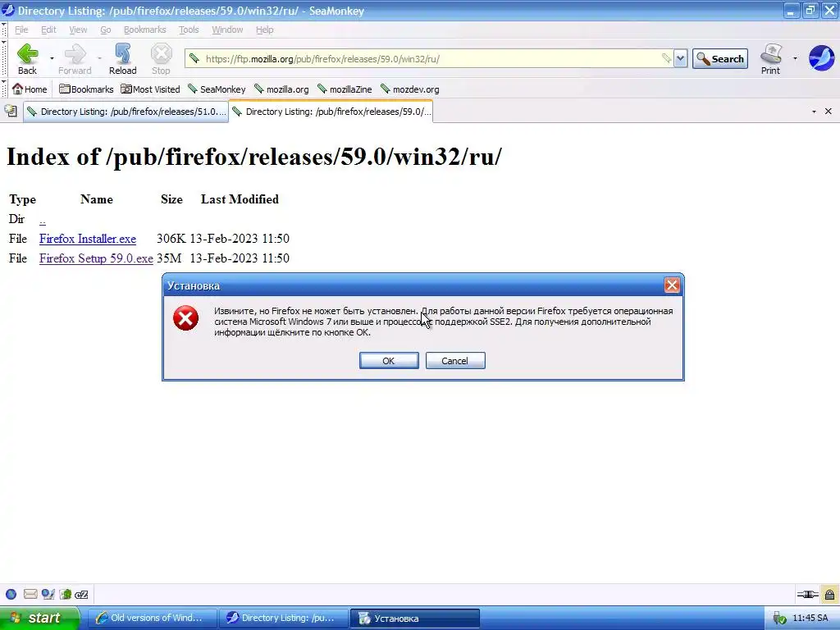Viewport: 840px width, 630px height.
Task: Click the green page icon in URL bar
Action: pos(194,58)
